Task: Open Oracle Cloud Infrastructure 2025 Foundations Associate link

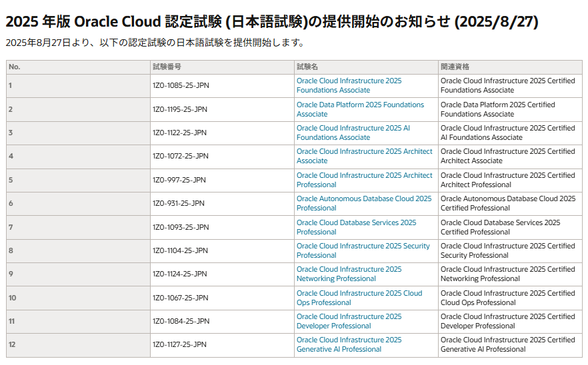Action: coord(349,85)
